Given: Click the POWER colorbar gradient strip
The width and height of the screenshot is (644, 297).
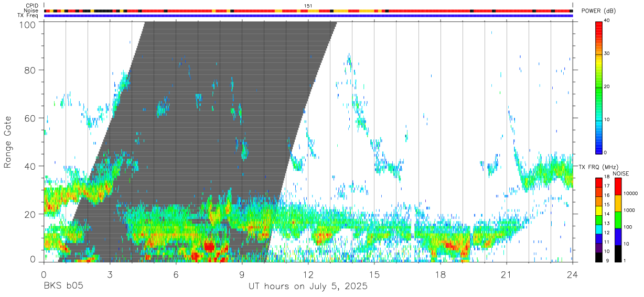Looking at the screenshot, I should point(599,87).
